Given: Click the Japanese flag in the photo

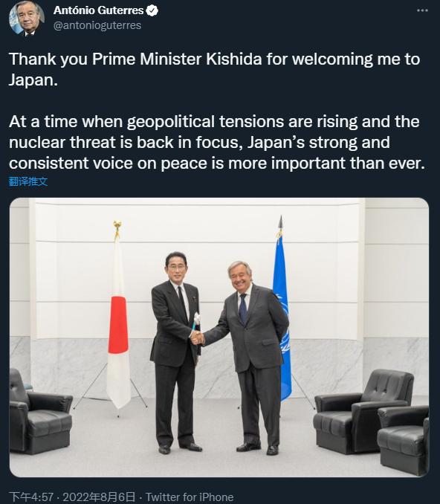Looking at the screenshot, I should click(118, 321).
